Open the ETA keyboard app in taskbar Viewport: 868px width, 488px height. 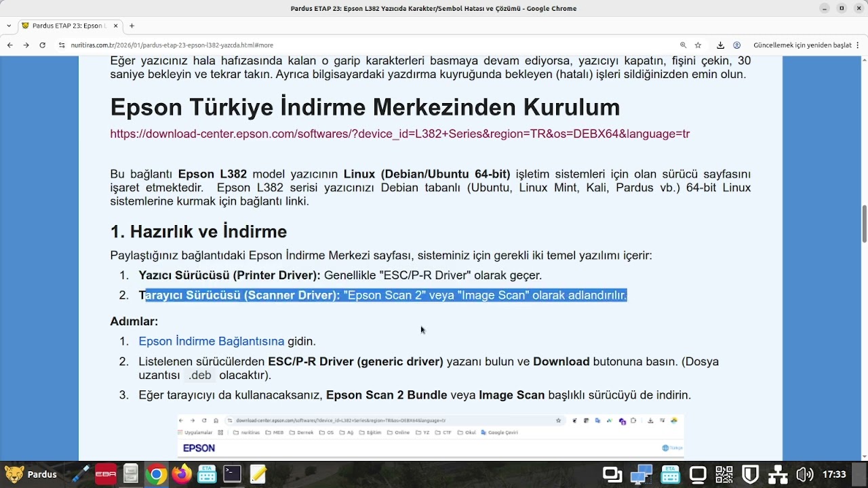(207, 474)
